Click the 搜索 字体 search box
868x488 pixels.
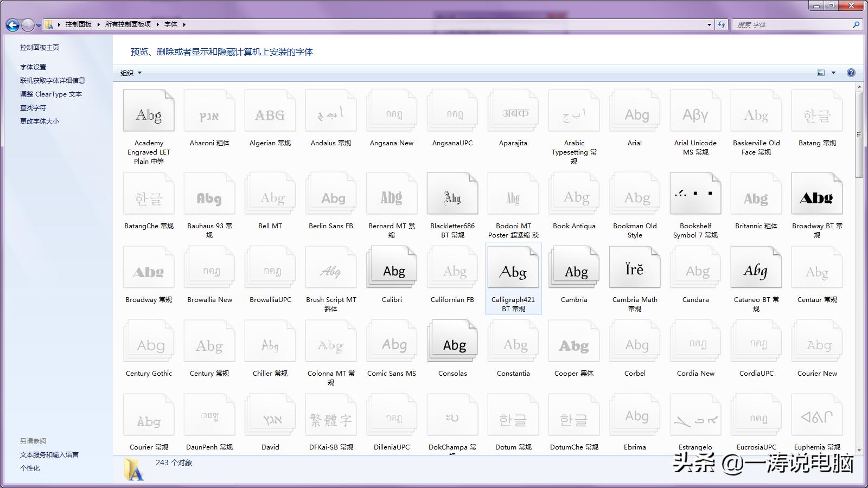(x=792, y=25)
